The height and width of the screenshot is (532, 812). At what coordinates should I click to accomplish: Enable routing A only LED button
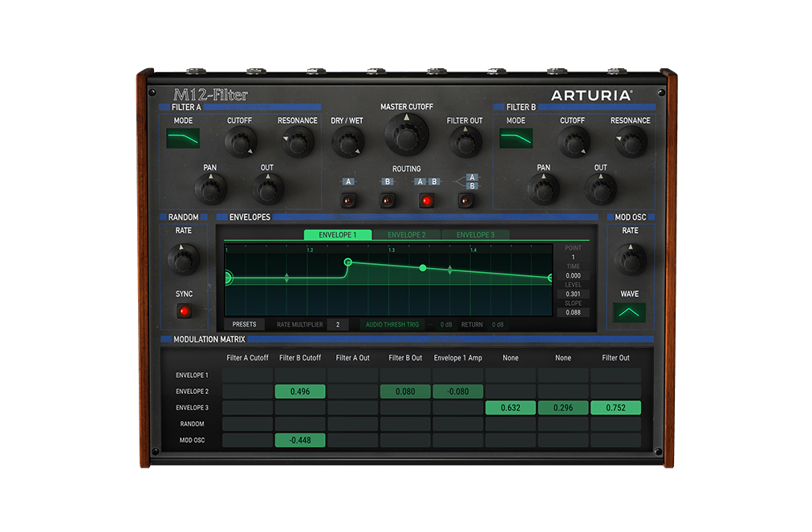[x=348, y=201]
